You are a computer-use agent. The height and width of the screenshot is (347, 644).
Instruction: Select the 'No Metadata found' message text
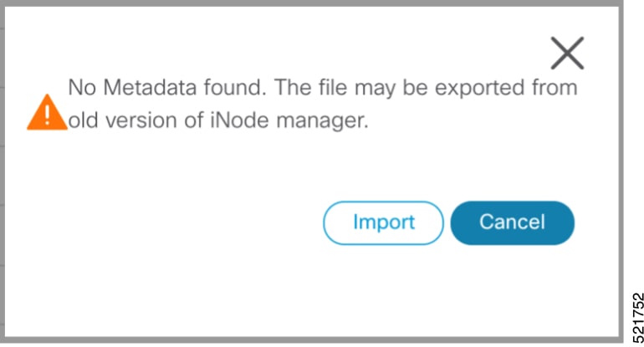(166, 88)
